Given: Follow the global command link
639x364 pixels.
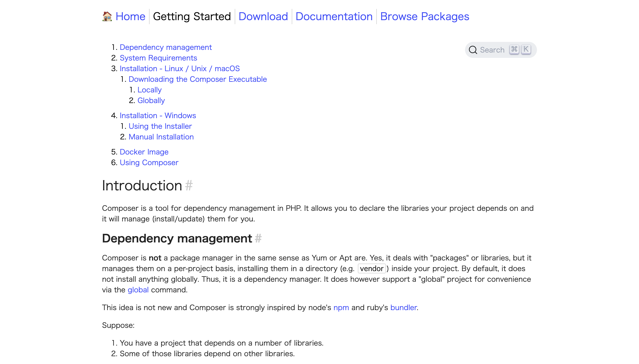Looking at the screenshot, I should pyautogui.click(x=138, y=290).
